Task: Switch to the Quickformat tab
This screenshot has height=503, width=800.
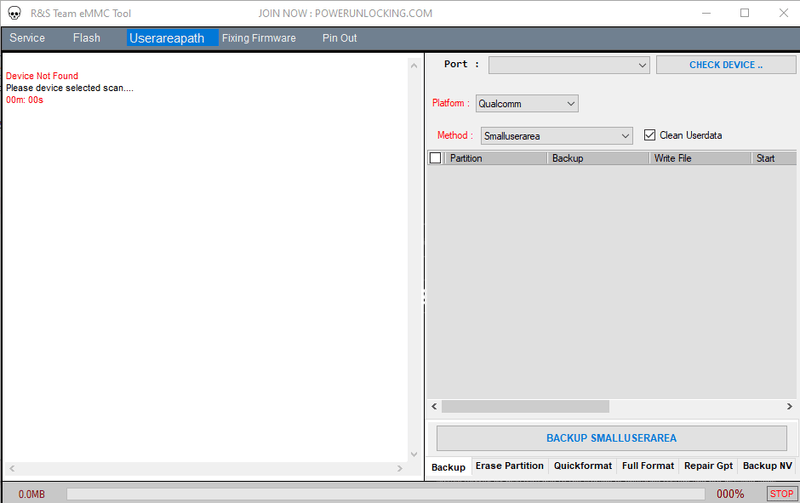Action: (583, 466)
